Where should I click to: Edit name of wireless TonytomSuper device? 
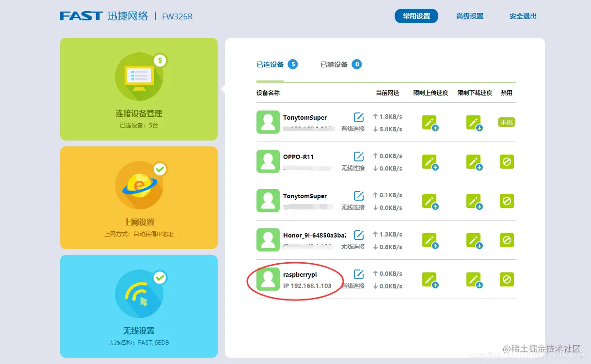[x=359, y=195]
